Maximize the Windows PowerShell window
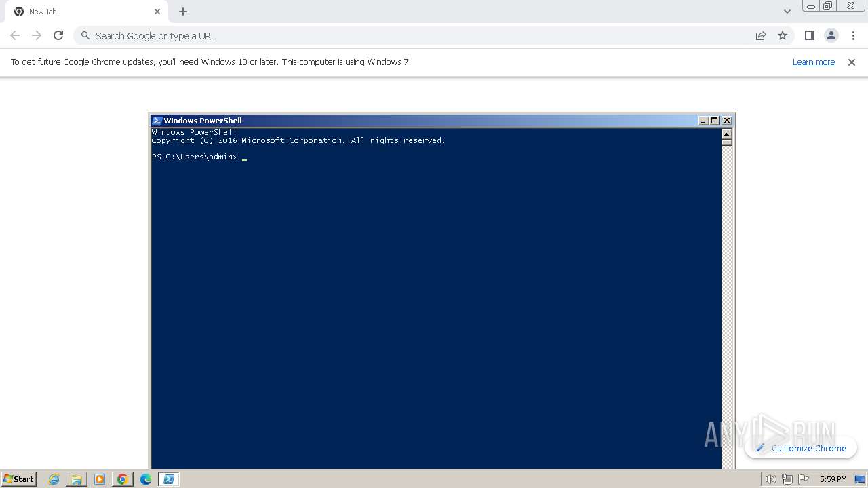This screenshot has height=488, width=868. (x=715, y=121)
